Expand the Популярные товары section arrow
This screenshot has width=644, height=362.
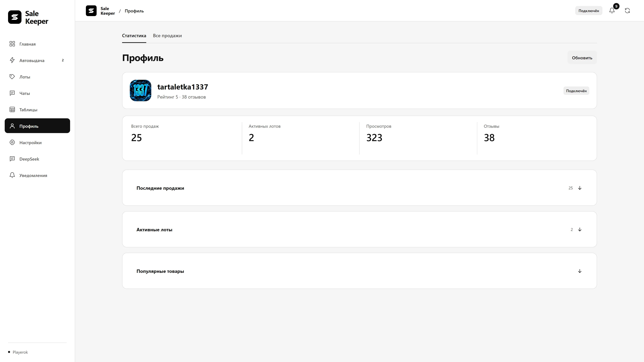[580, 271]
